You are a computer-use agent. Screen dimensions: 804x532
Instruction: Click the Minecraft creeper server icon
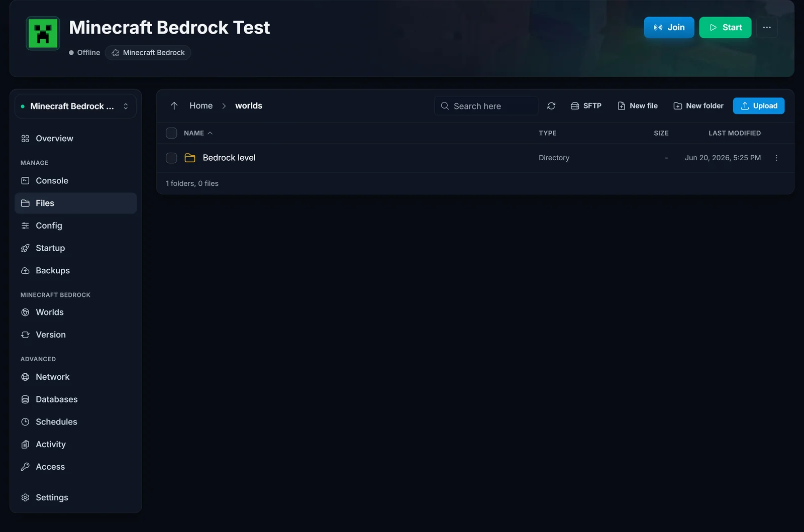(x=43, y=34)
